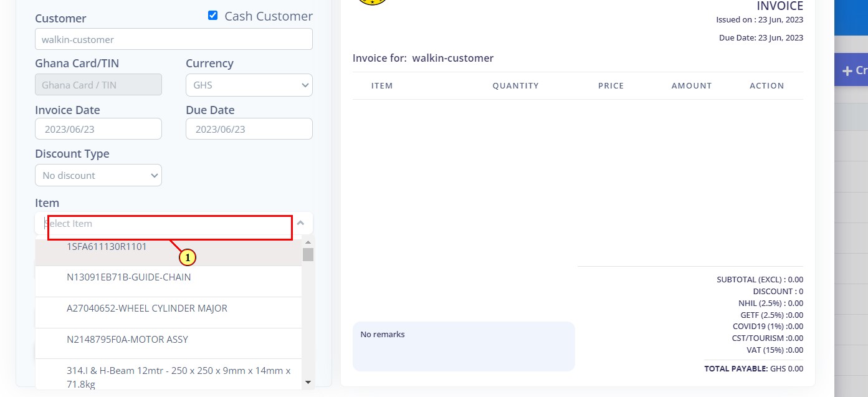Click the No remarks box
The width and height of the screenshot is (868, 397).
click(x=464, y=347)
